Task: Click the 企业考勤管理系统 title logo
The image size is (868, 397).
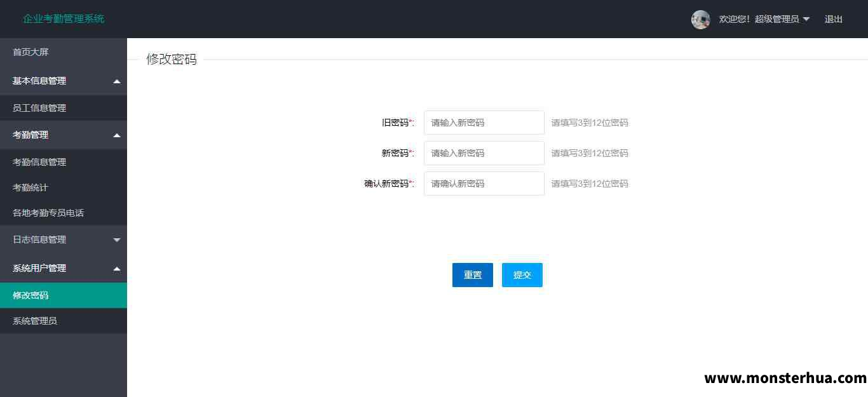Action: tap(64, 18)
